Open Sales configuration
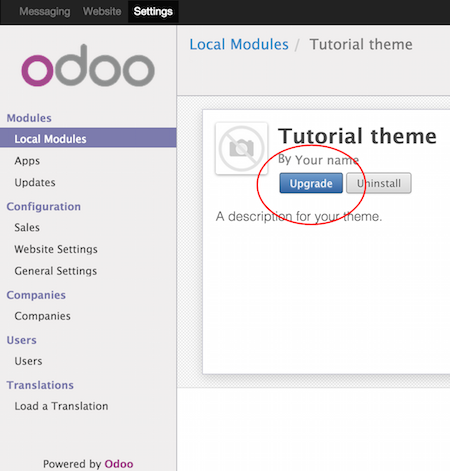The image size is (450, 471). (27, 228)
